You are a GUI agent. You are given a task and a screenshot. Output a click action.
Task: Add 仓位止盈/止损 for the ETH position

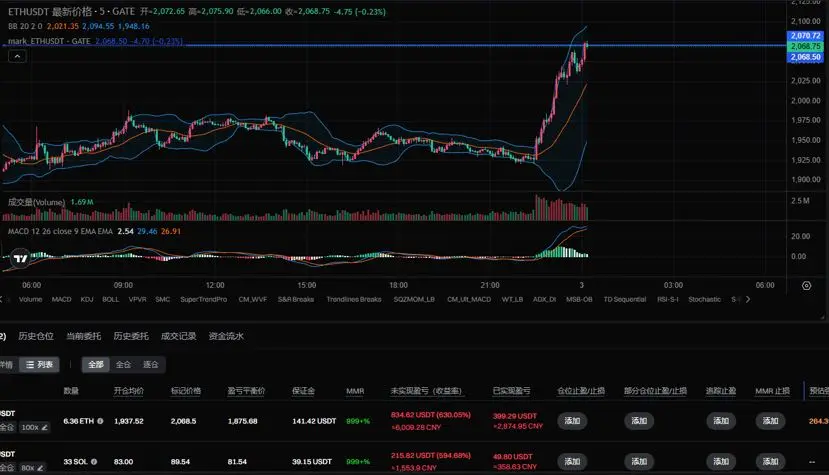(572, 421)
